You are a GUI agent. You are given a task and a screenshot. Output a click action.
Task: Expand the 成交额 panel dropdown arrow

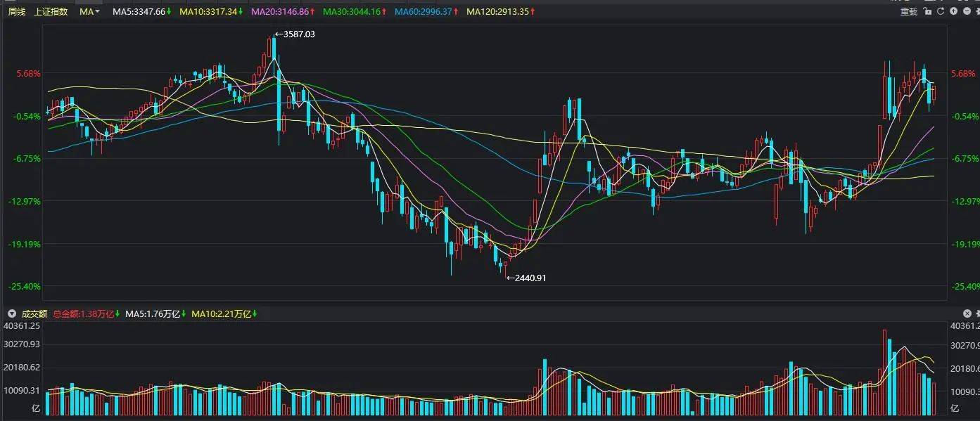tap(11, 313)
